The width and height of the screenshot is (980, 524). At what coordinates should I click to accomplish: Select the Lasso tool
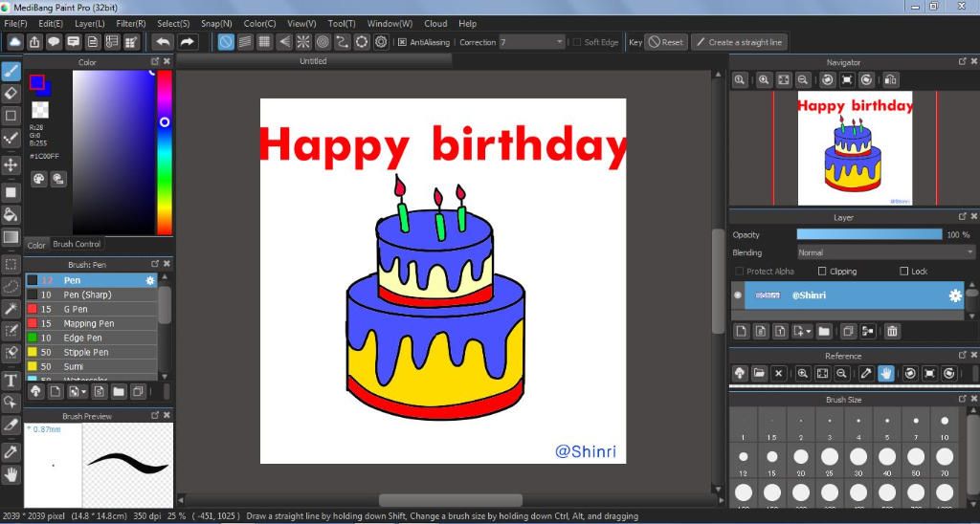[11, 286]
